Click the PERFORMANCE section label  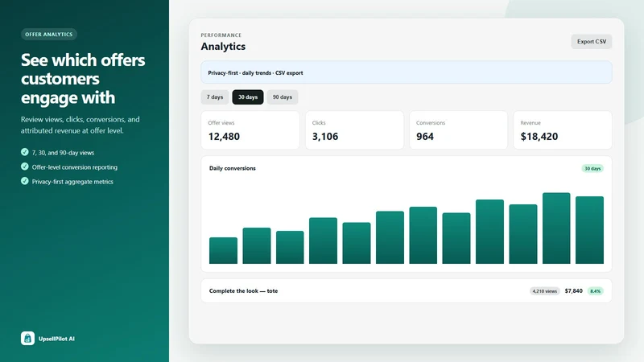point(221,35)
